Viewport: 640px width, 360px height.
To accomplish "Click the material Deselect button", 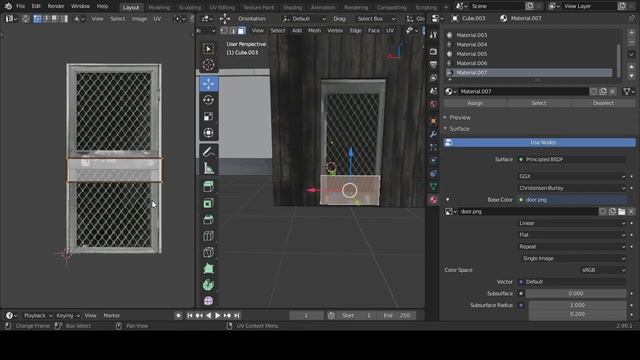I will click(603, 103).
